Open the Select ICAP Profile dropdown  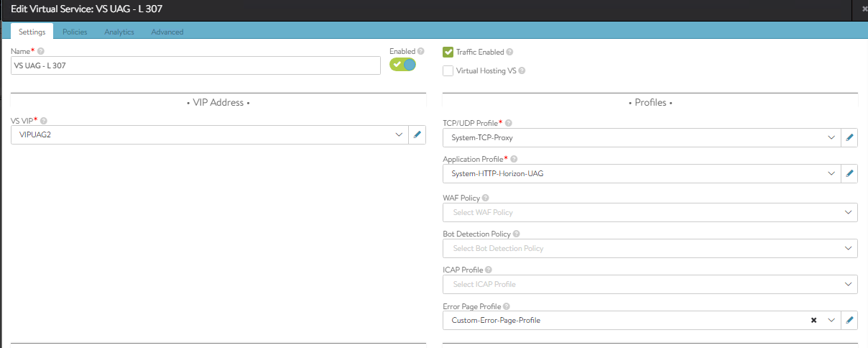point(650,284)
